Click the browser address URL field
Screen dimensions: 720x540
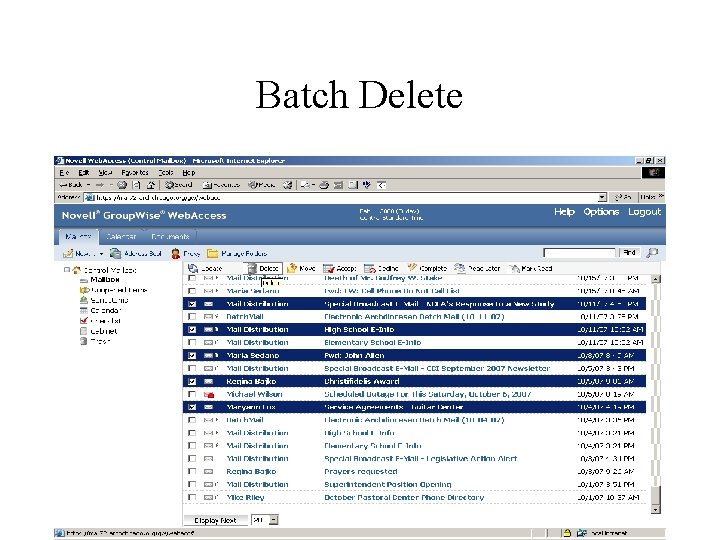pyautogui.click(x=347, y=197)
